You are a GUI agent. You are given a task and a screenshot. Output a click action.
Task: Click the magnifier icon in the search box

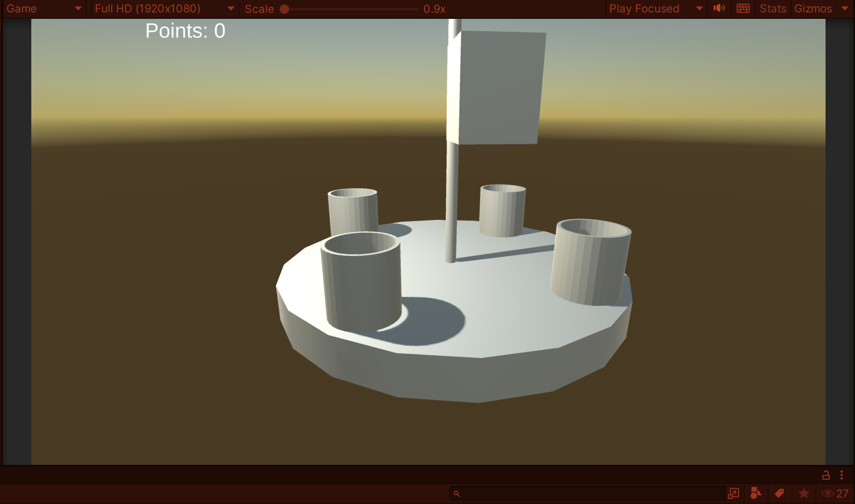(456, 493)
